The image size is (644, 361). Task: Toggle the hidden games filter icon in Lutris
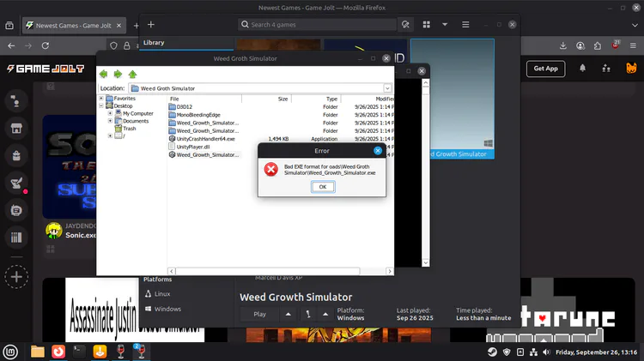(405, 25)
